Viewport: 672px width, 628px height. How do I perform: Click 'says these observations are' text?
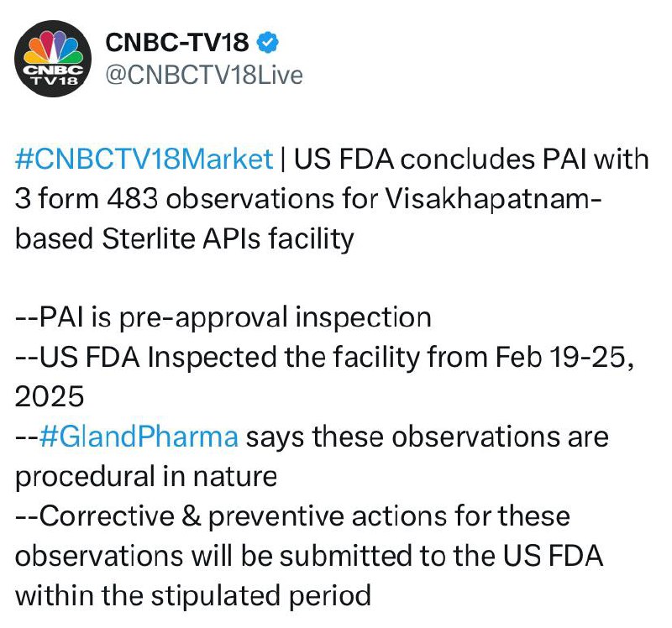[x=428, y=437]
